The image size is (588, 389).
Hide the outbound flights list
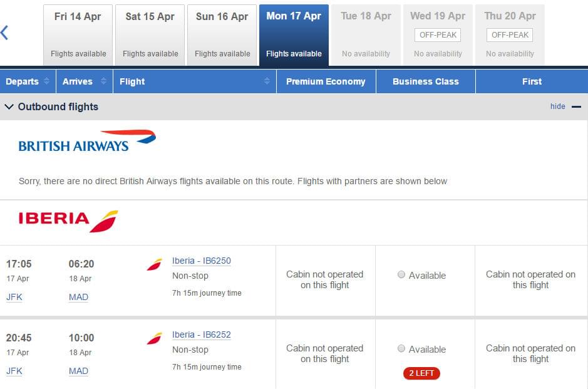(557, 106)
